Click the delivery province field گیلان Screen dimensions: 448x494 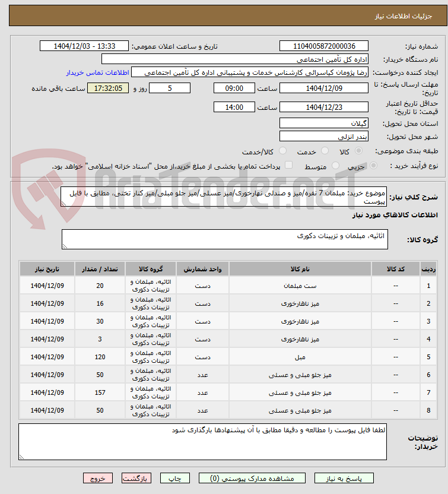pyautogui.click(x=323, y=123)
